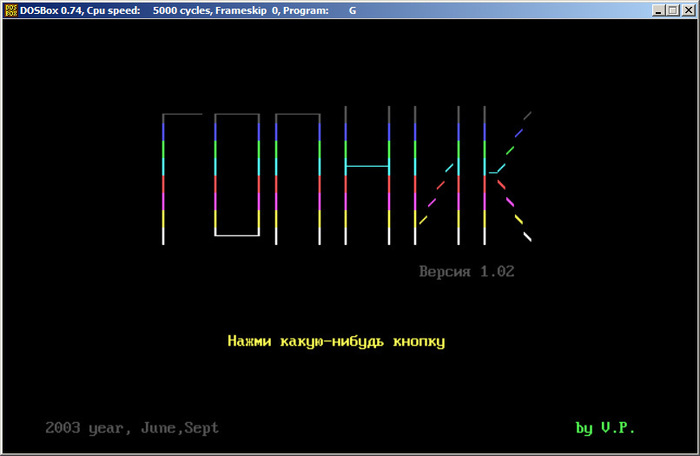Screen dimensions: 700x456
Task: Click the DOSBox icon in title bar
Action: (x=10, y=10)
